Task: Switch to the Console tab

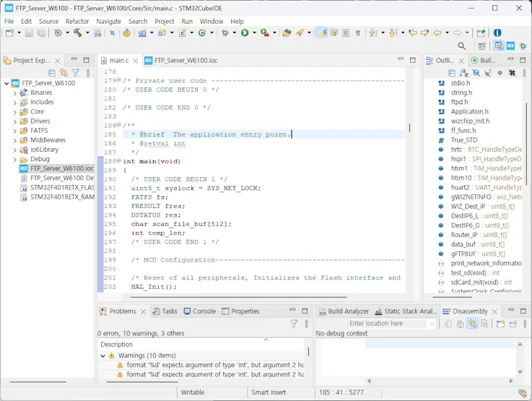Action: tap(200, 311)
